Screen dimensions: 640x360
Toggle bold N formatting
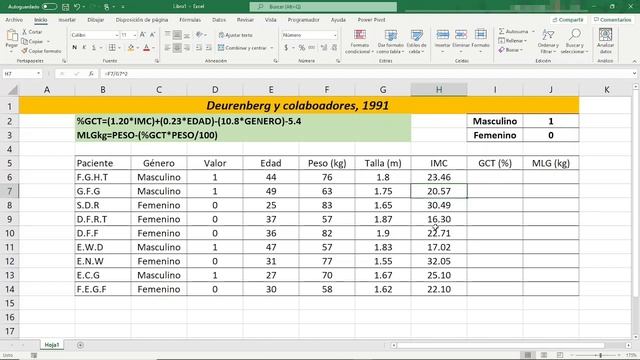pyautogui.click(x=74, y=48)
